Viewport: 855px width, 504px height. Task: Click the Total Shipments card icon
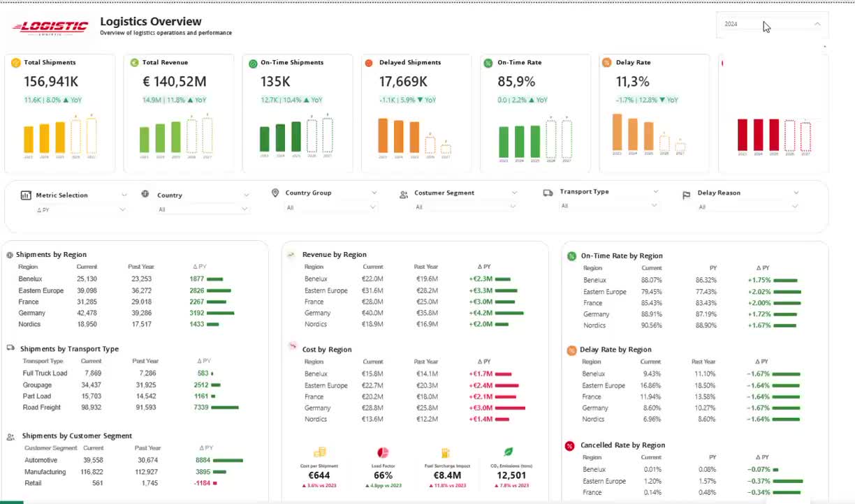click(x=16, y=63)
